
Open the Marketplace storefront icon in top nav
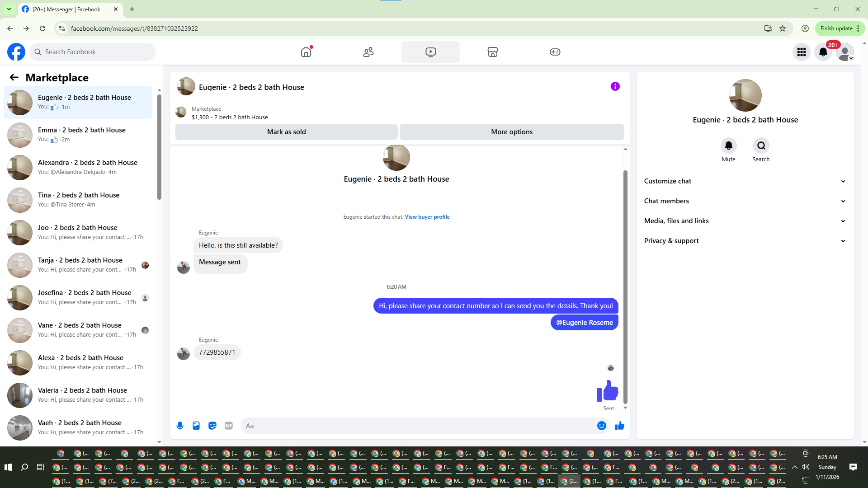coord(493,52)
